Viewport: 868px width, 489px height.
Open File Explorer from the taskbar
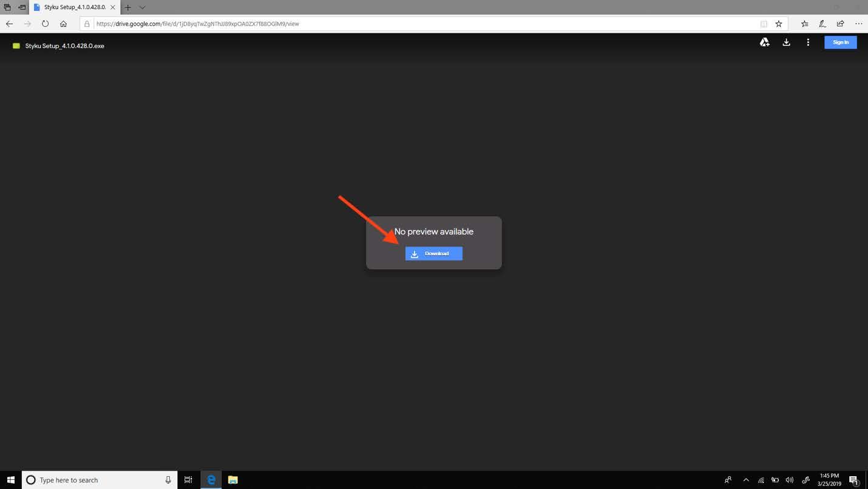(232, 480)
